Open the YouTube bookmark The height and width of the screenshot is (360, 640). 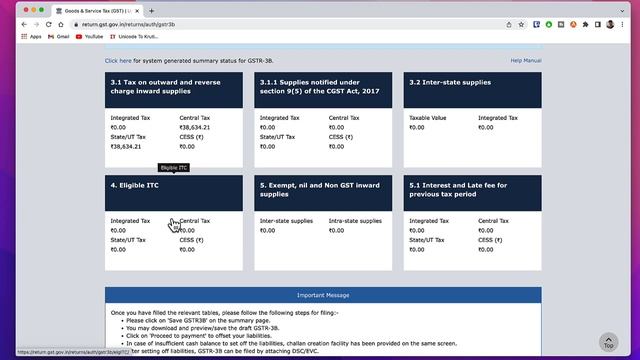click(x=89, y=37)
